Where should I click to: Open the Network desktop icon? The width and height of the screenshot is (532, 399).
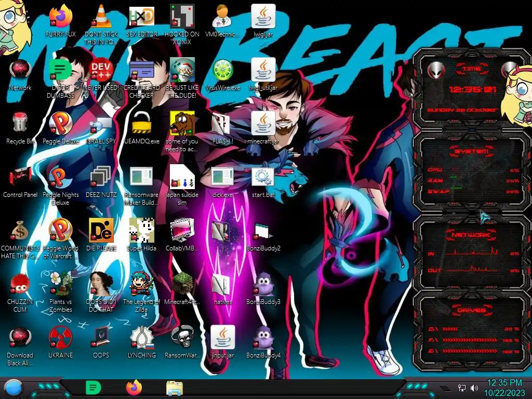click(x=20, y=75)
